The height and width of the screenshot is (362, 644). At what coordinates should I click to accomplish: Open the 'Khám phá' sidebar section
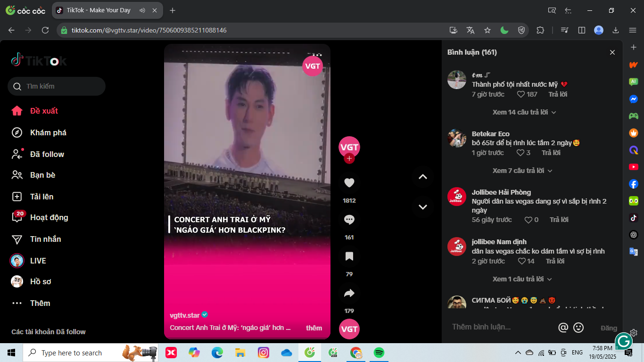coord(48,132)
